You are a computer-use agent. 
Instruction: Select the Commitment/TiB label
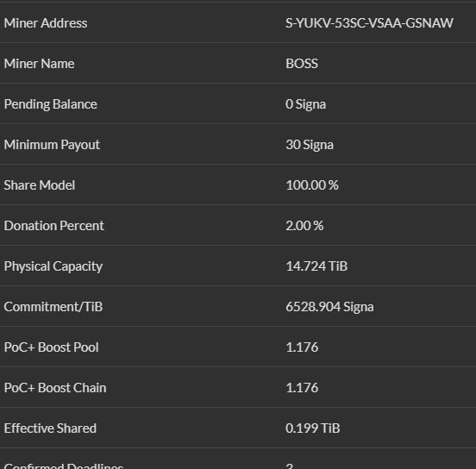click(53, 307)
